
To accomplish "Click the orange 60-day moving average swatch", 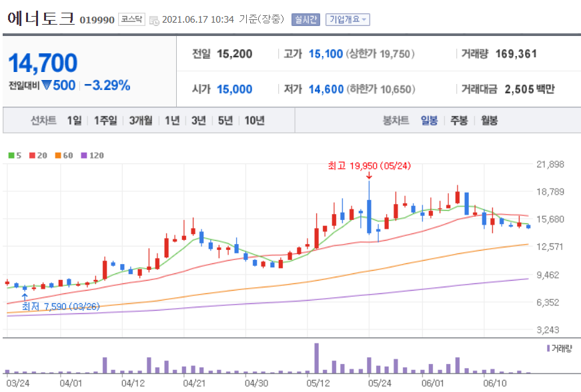I will click(58, 155).
